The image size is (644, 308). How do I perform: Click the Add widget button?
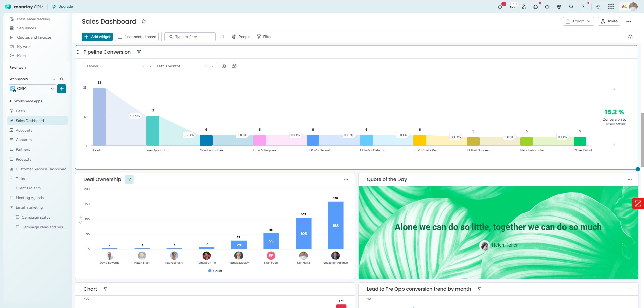pyautogui.click(x=97, y=37)
